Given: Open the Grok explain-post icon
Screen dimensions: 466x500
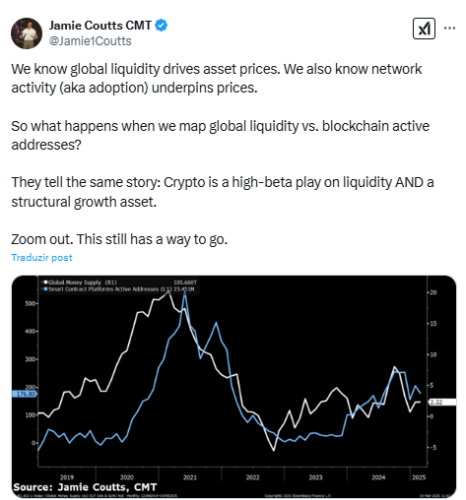Looking at the screenshot, I should (x=424, y=29).
